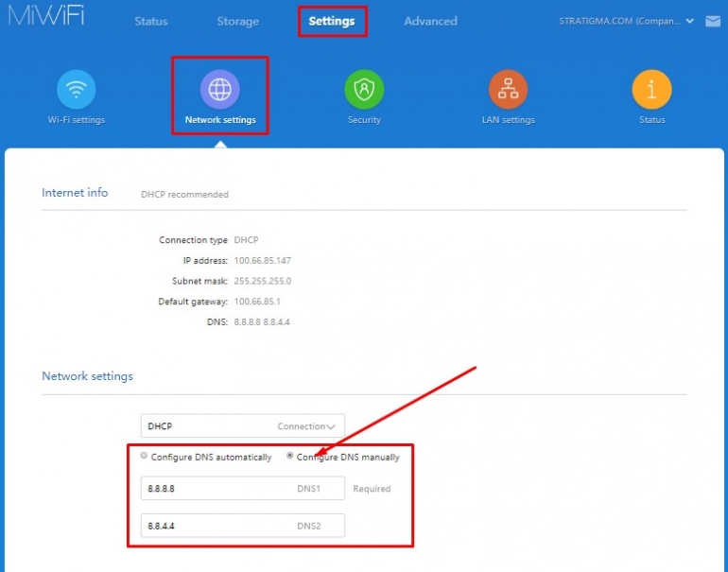Click the Network settings section heading
The width and height of the screenshot is (728, 572).
87,376
